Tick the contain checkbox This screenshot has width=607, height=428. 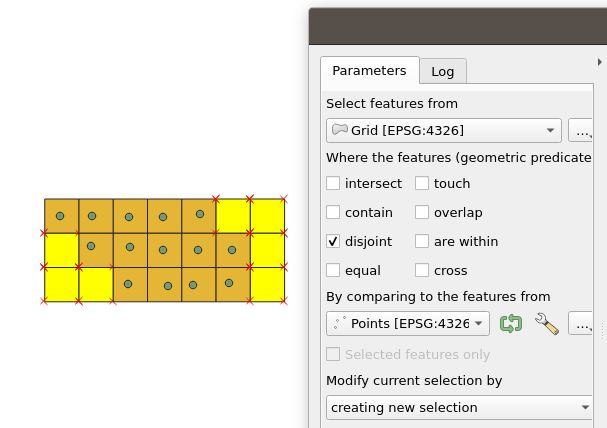coord(333,212)
